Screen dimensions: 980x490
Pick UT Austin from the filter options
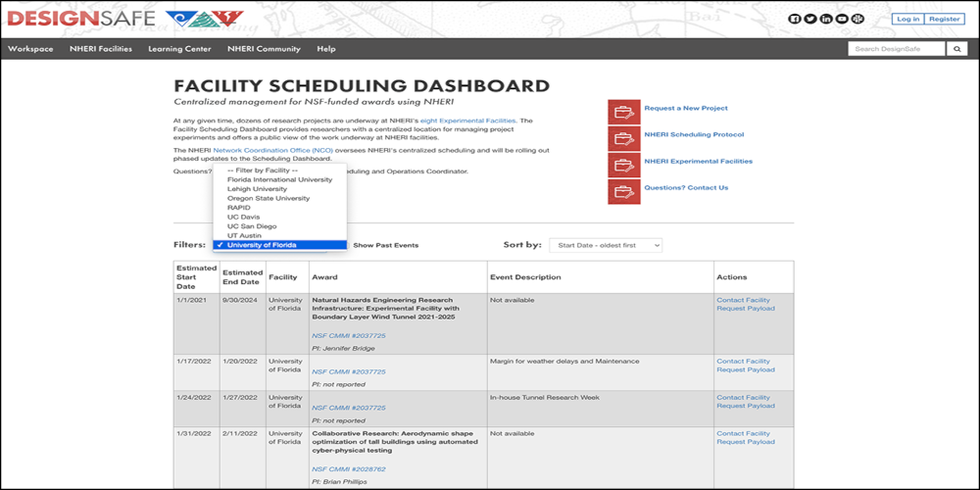pos(279,235)
